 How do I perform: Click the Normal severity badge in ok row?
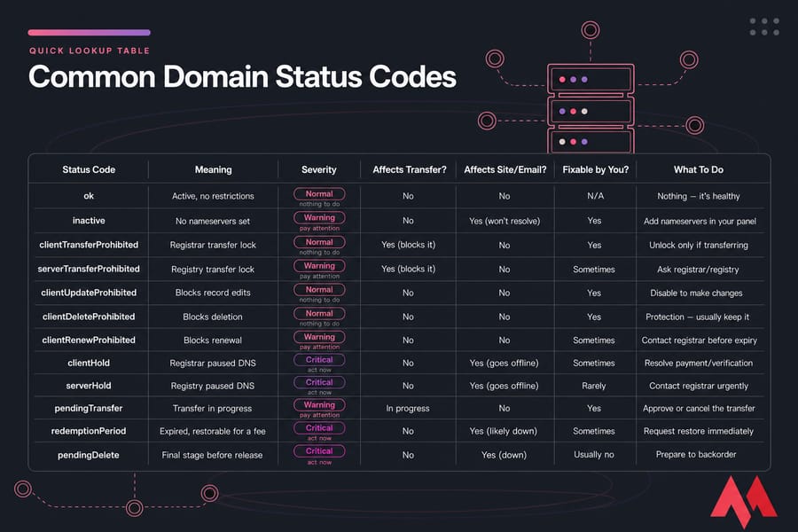(319, 194)
